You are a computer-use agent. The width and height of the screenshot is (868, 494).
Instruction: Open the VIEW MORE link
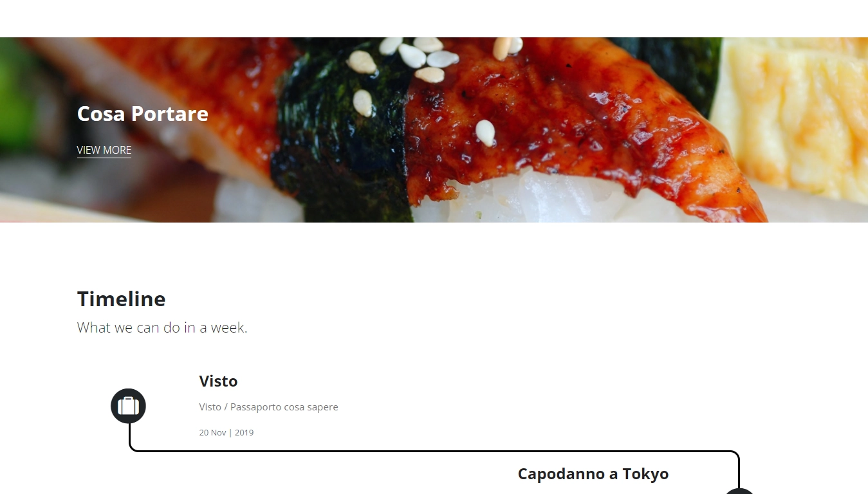click(104, 151)
